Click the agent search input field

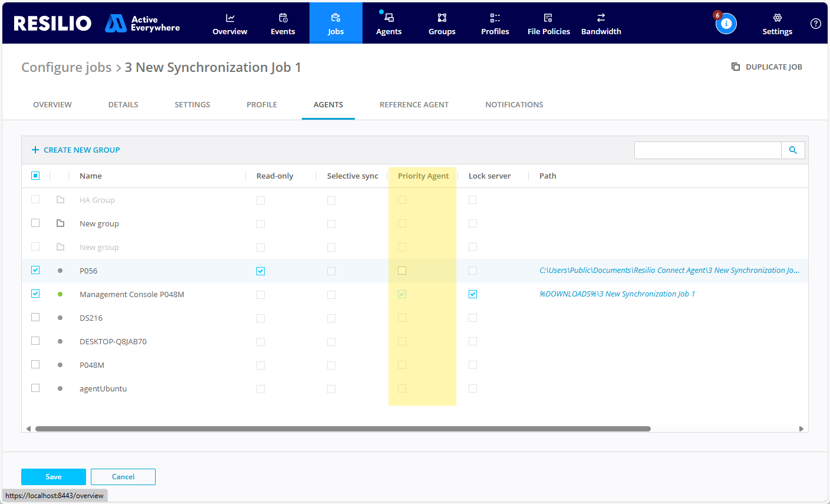(707, 150)
